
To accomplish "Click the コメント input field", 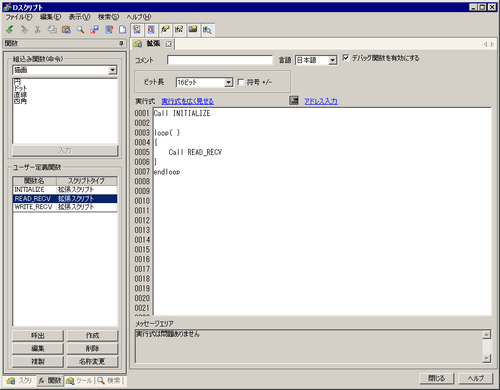I will [x=220, y=60].
